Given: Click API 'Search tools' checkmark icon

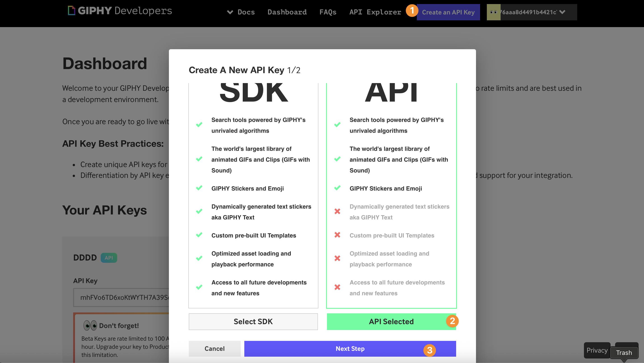Looking at the screenshot, I should tap(337, 125).
